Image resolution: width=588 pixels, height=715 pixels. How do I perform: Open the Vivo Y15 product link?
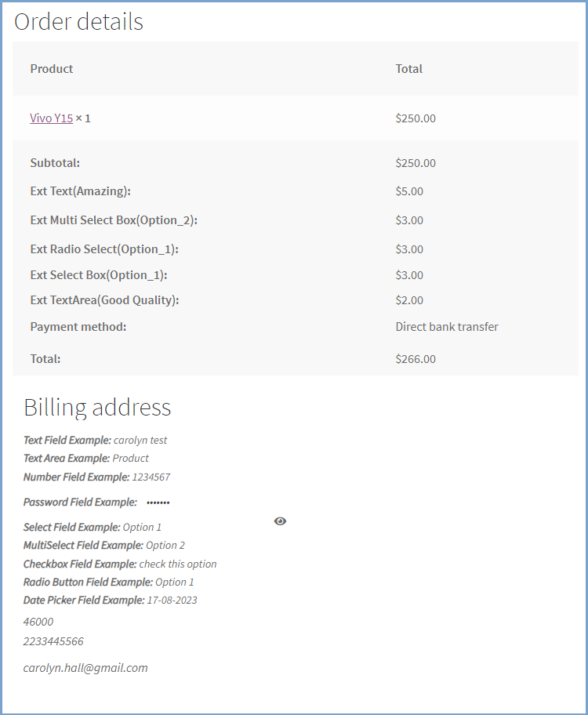tap(51, 118)
